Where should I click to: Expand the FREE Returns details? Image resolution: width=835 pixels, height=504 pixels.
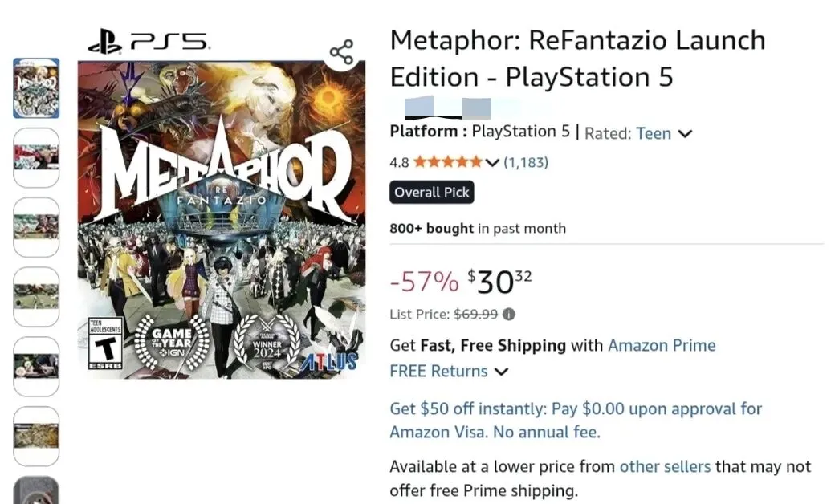501,372
